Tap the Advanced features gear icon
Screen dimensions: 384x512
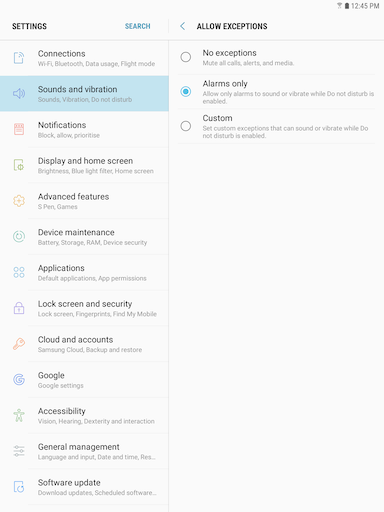click(19, 201)
